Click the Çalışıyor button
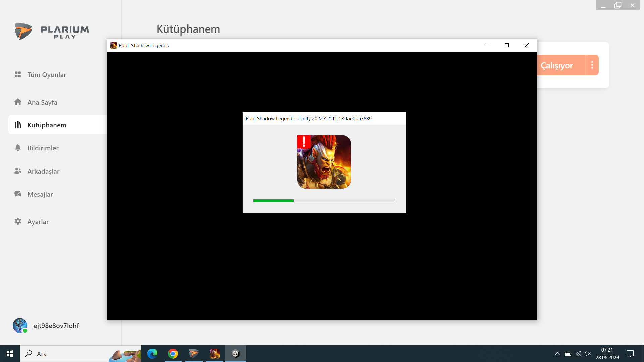The height and width of the screenshot is (362, 644). pyautogui.click(x=560, y=65)
